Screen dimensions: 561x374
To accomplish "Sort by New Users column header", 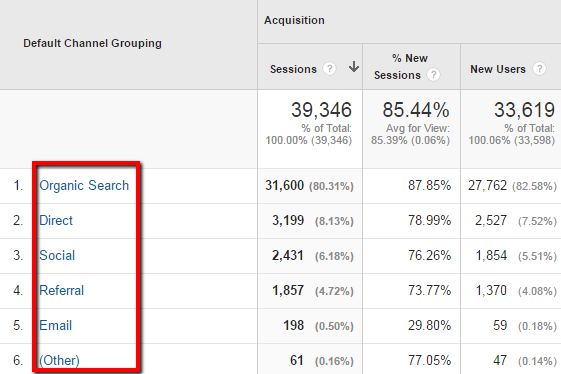I will click(498, 69).
